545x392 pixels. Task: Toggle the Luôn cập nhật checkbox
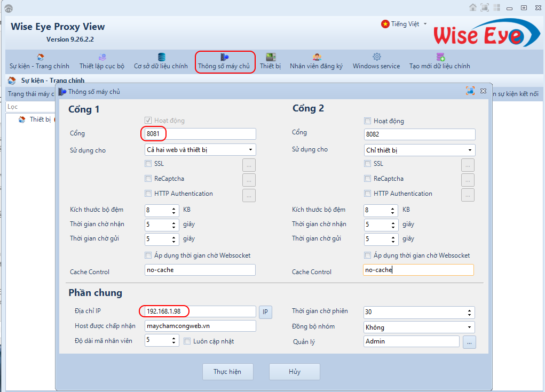[x=187, y=341]
